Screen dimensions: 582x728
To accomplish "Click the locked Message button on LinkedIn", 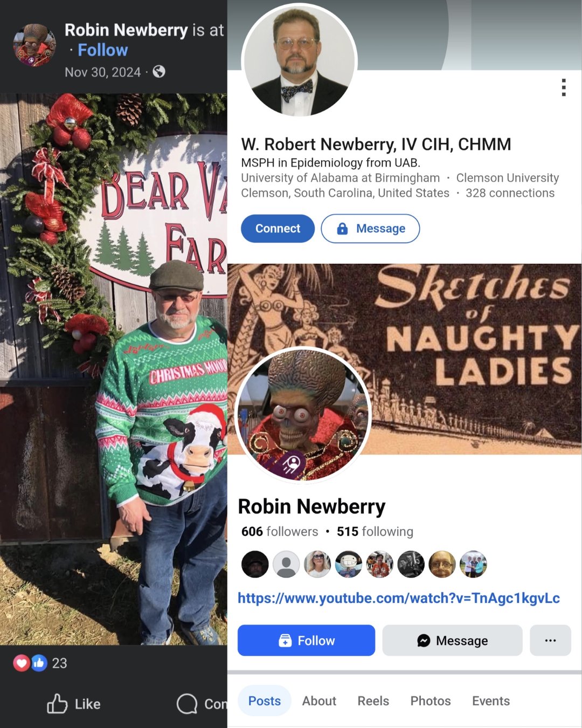I will point(370,229).
